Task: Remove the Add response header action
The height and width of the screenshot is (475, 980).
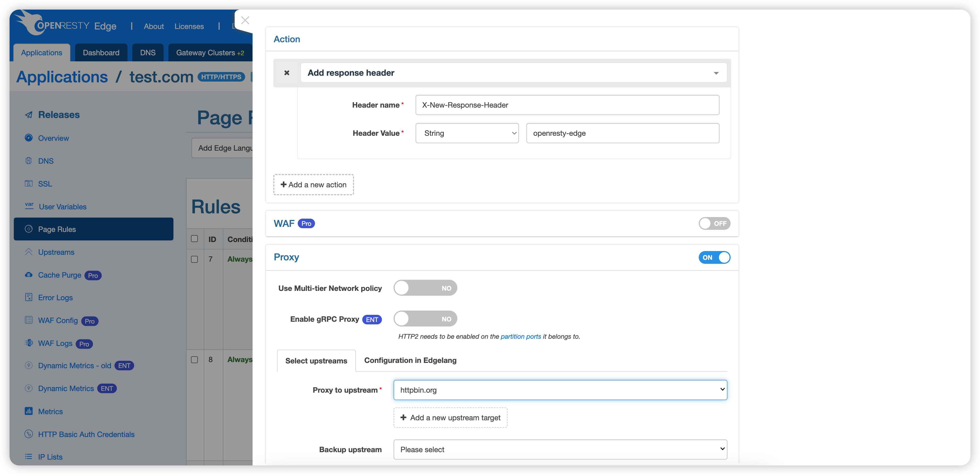Action: 287,73
